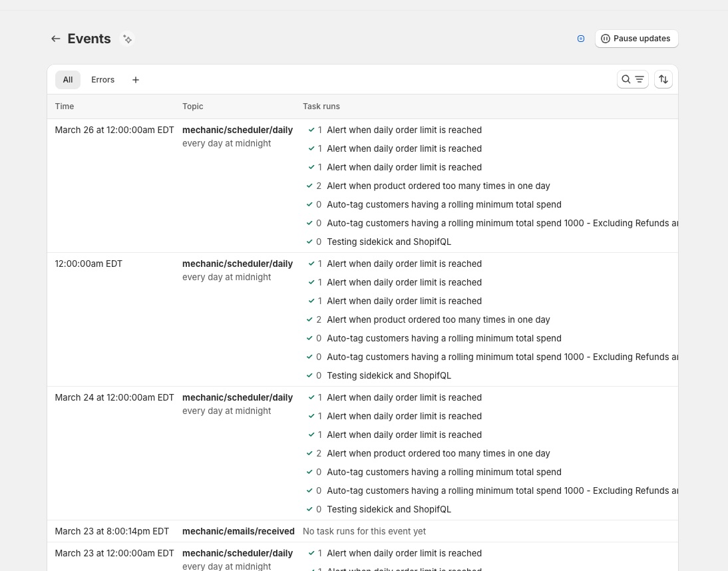The height and width of the screenshot is (571, 728).
Task: Click the pause icon inside Pause updates
Action: [606, 39]
